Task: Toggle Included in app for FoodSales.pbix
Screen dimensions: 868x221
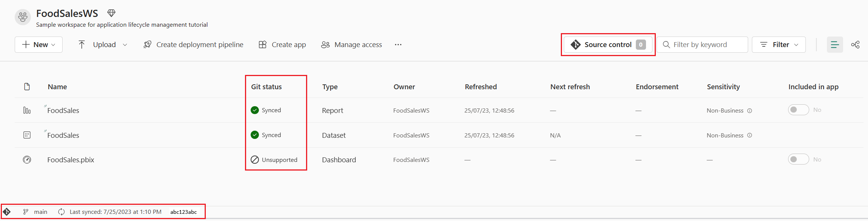Action: tap(798, 159)
